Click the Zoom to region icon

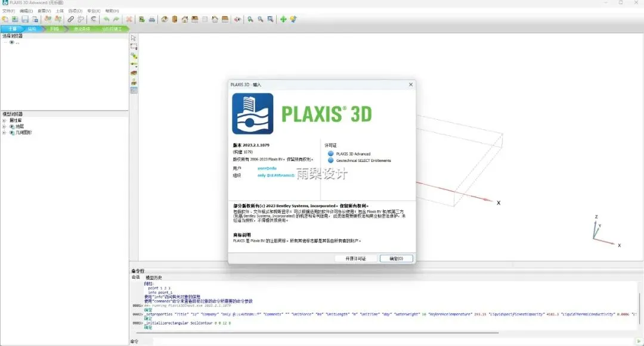click(x=270, y=19)
